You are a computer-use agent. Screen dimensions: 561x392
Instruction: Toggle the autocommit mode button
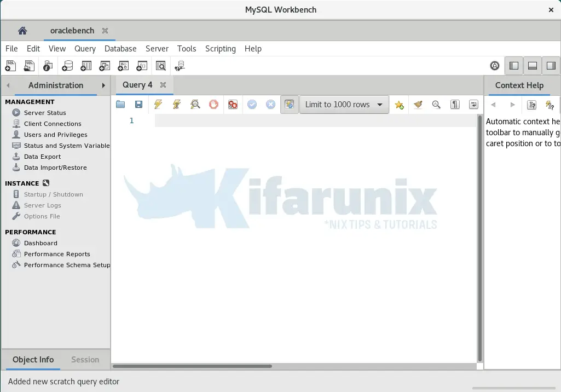click(x=290, y=105)
